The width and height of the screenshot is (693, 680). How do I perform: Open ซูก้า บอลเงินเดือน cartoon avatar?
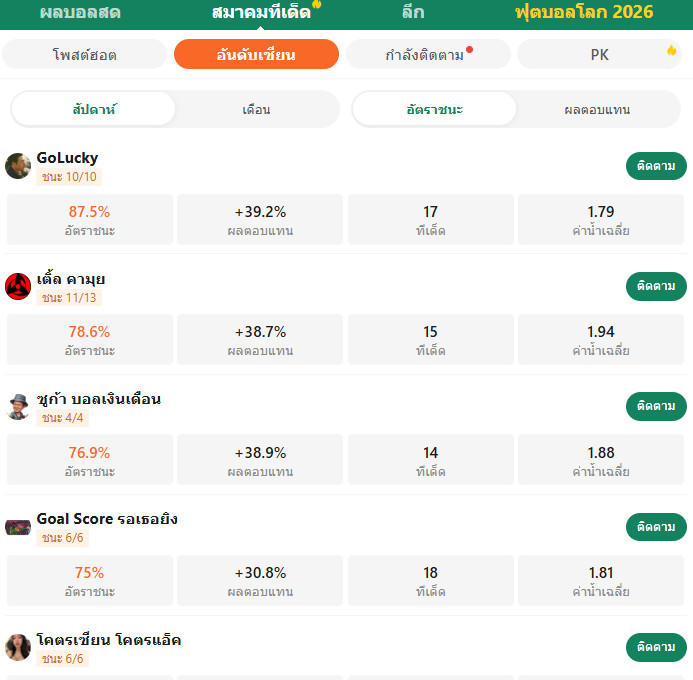[x=18, y=406]
